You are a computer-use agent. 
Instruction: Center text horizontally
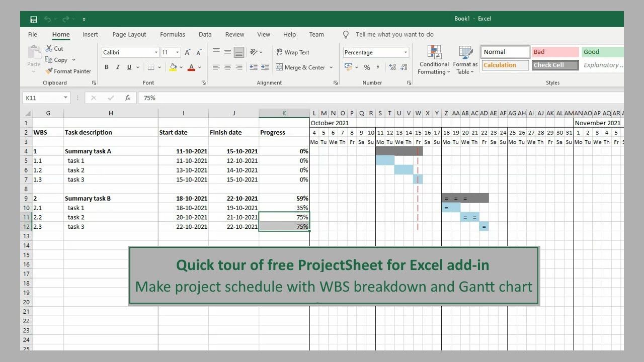click(x=227, y=67)
